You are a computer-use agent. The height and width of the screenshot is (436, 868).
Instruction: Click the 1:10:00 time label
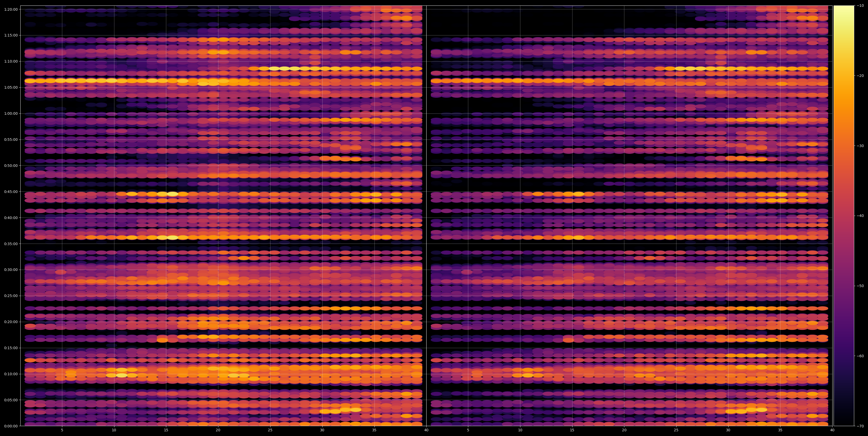11,61
